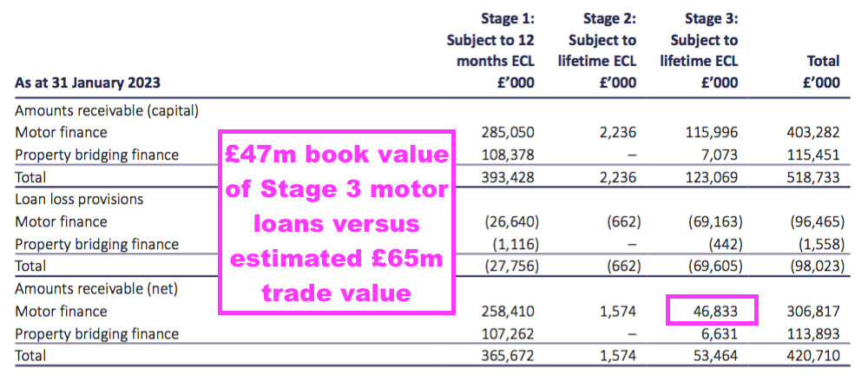The width and height of the screenshot is (868, 382).
Task: Click the Amounts receivable (capital) section heading
Action: click(106, 110)
